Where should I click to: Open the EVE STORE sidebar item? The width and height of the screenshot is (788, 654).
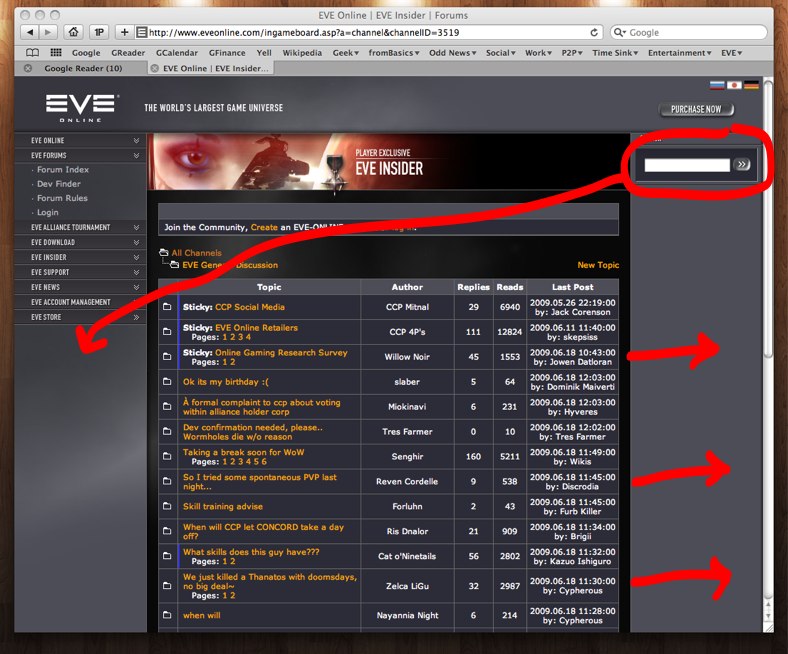click(80, 317)
